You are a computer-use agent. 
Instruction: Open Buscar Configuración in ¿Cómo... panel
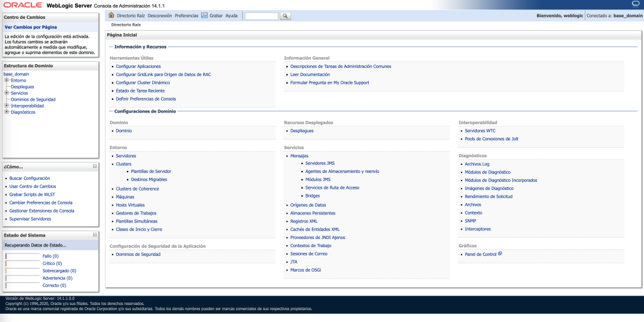coord(30,178)
